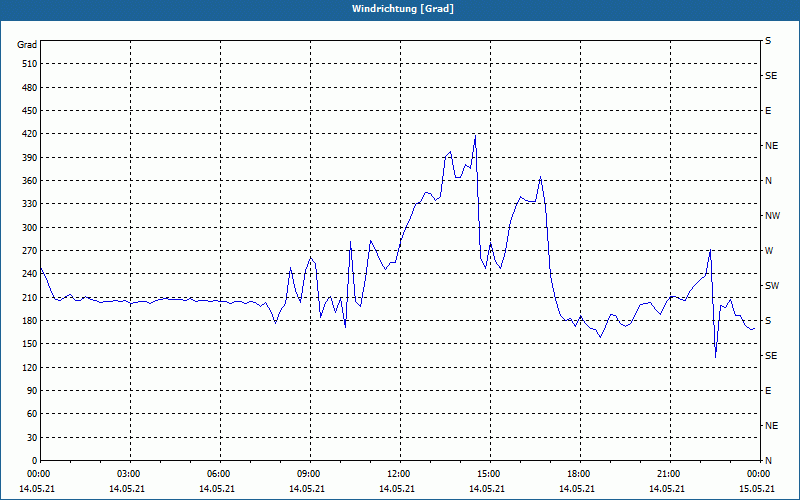
Task: Select the 150 y-axis value
Action: pos(29,344)
